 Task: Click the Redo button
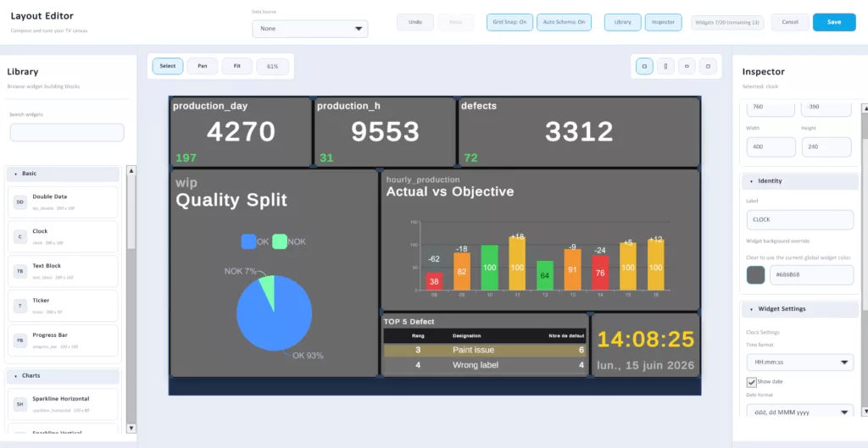[455, 22]
